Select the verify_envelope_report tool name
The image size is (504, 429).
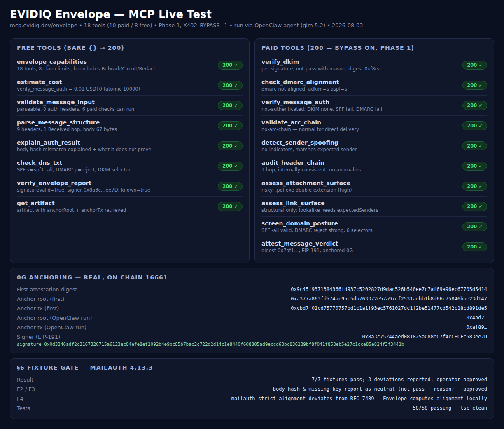tap(54, 183)
